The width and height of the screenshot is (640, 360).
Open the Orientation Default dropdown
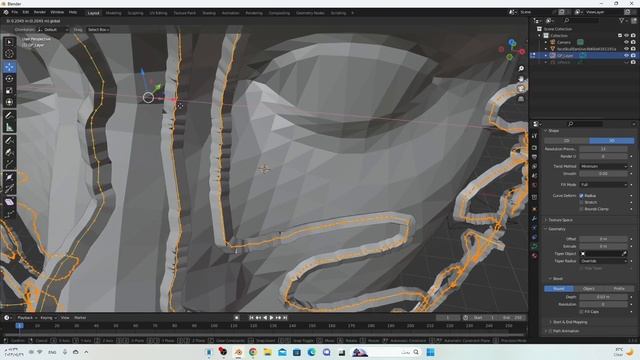tap(53, 30)
